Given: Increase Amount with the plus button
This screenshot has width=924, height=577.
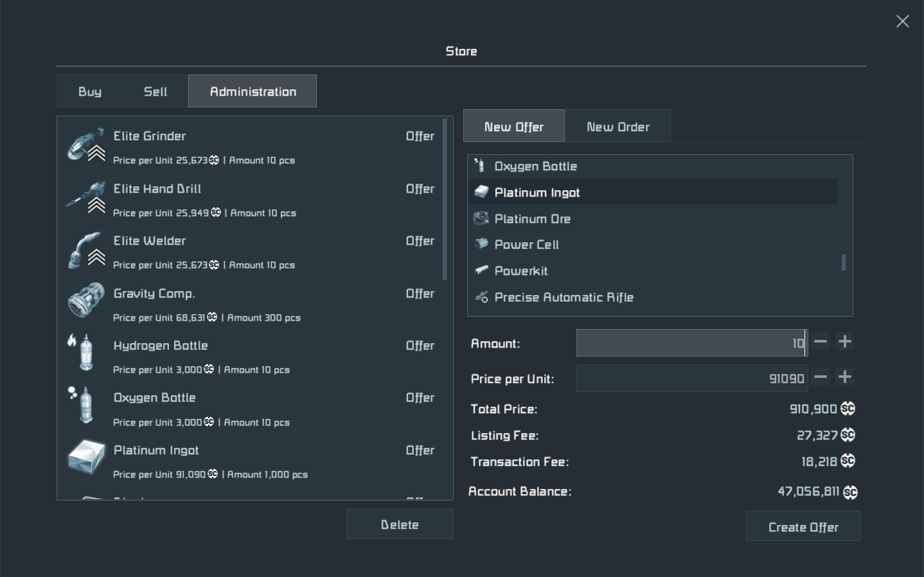Looking at the screenshot, I should click(845, 342).
